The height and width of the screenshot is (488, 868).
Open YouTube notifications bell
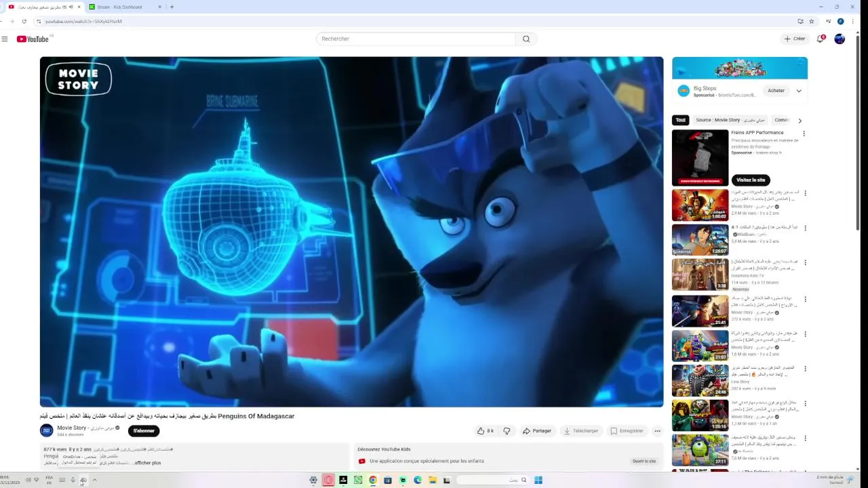tap(820, 39)
